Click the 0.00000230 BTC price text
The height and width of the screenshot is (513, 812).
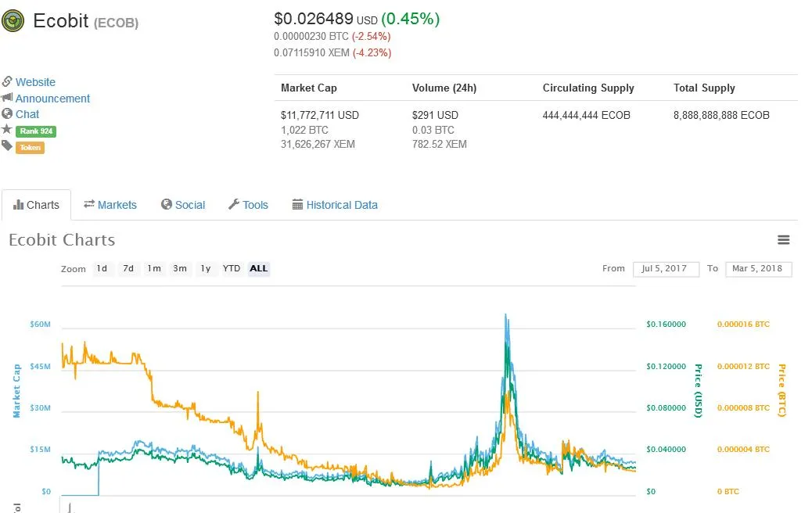point(311,36)
